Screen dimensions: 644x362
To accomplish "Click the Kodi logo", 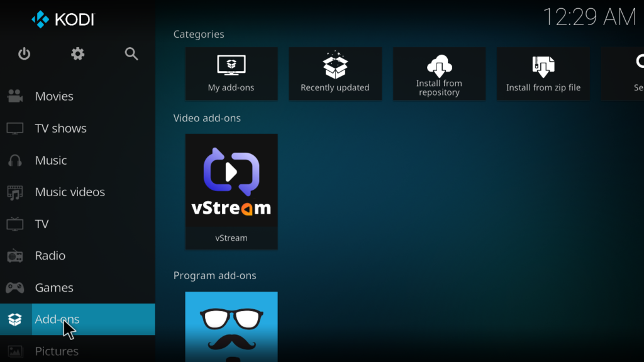I will point(63,19).
